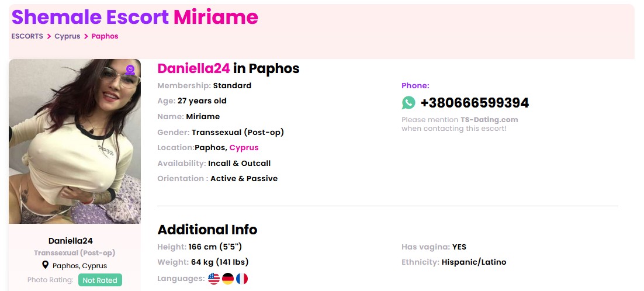
Task: Click the breadcrumb arrow after Cyprus
Action: click(x=86, y=36)
